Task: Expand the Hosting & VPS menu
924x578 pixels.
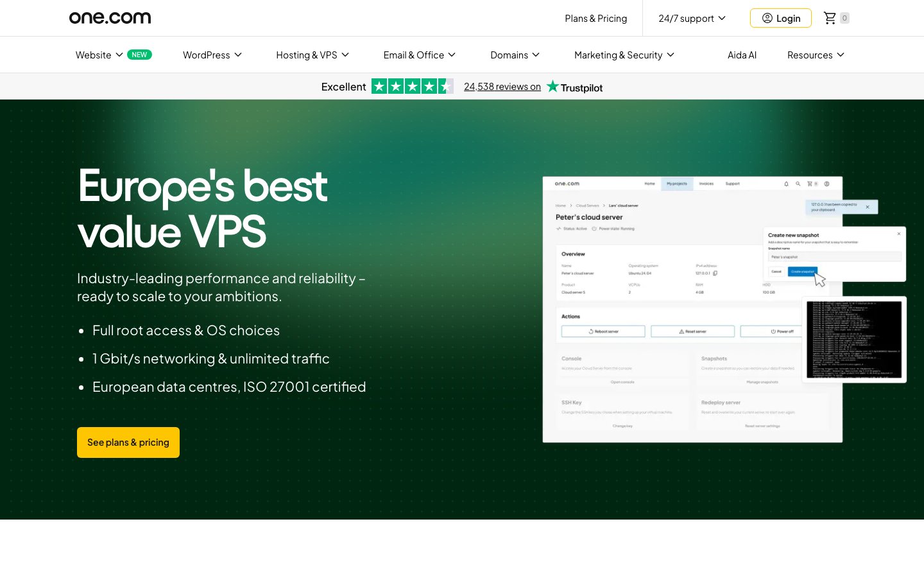Action: tap(312, 55)
